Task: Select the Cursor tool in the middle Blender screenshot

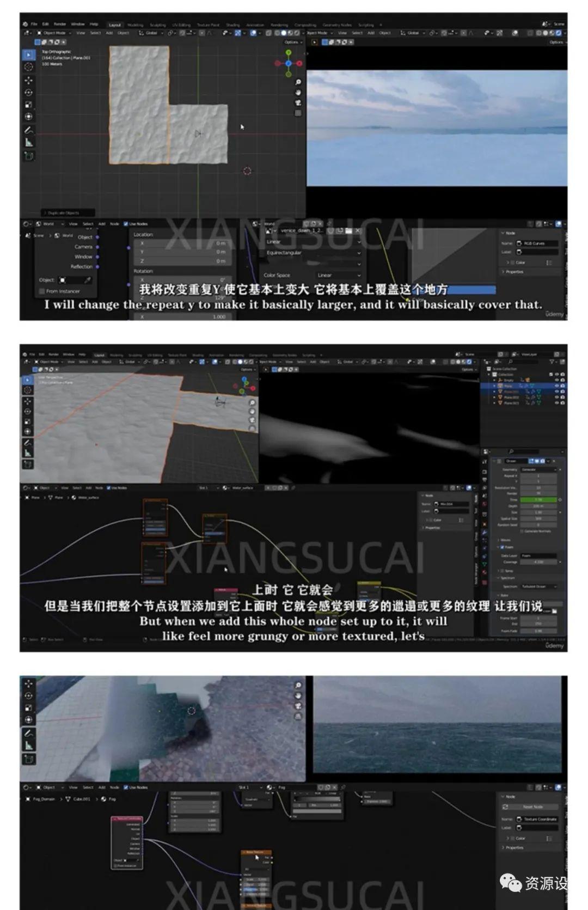Action: tap(28, 390)
